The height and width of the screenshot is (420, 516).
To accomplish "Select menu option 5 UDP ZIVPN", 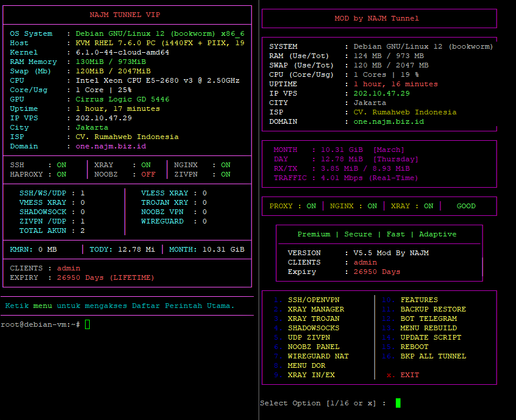I will pos(302,337).
